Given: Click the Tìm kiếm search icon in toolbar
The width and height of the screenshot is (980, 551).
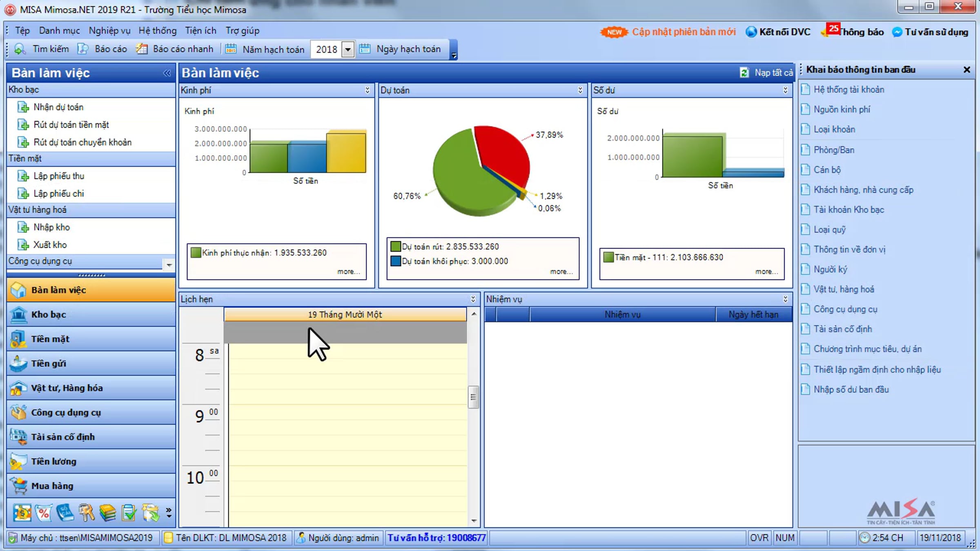Looking at the screenshot, I should tap(20, 49).
